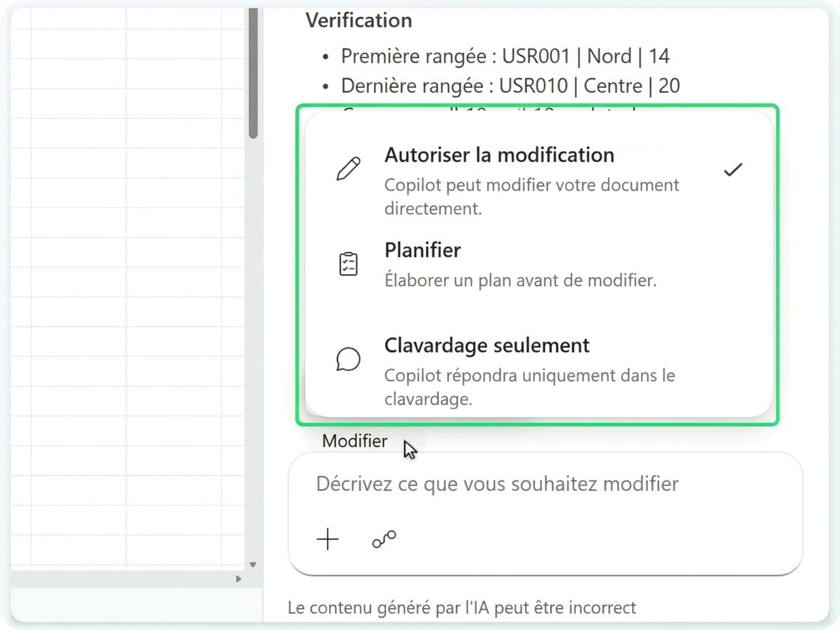The width and height of the screenshot is (840, 630).
Task: Click the checkmark next to Autoriser la modification
Action: point(733,170)
